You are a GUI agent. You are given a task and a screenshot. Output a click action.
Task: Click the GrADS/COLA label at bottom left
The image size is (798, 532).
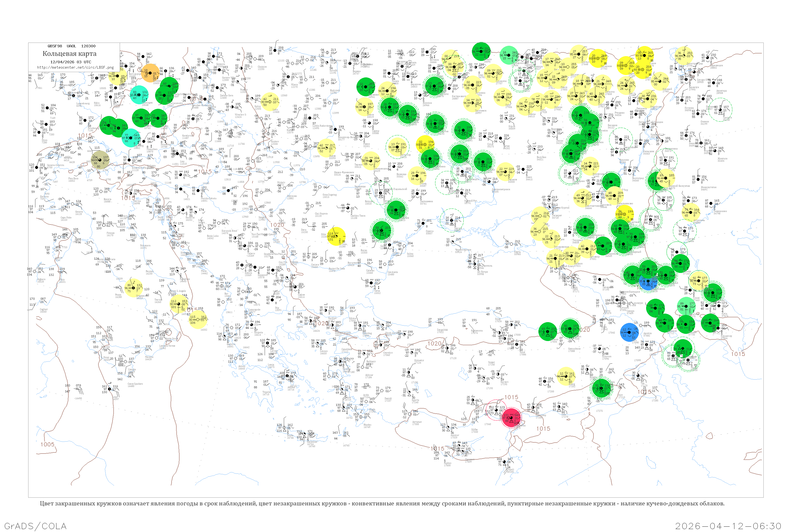click(x=35, y=526)
